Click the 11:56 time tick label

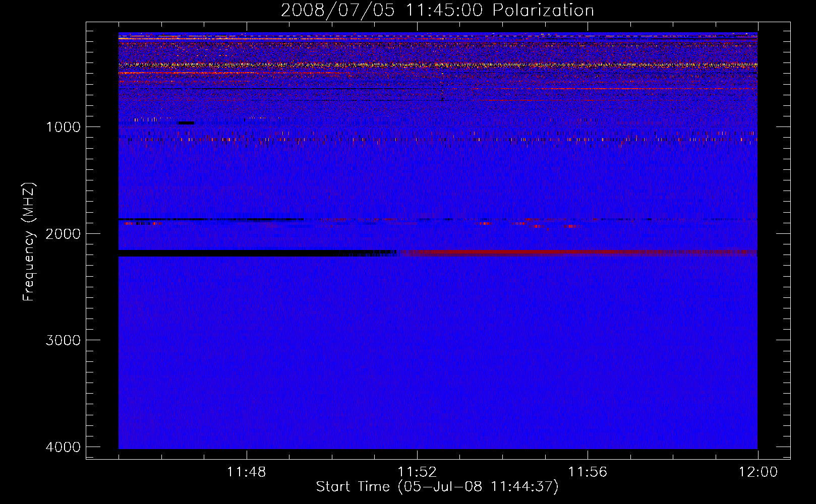tap(588, 472)
